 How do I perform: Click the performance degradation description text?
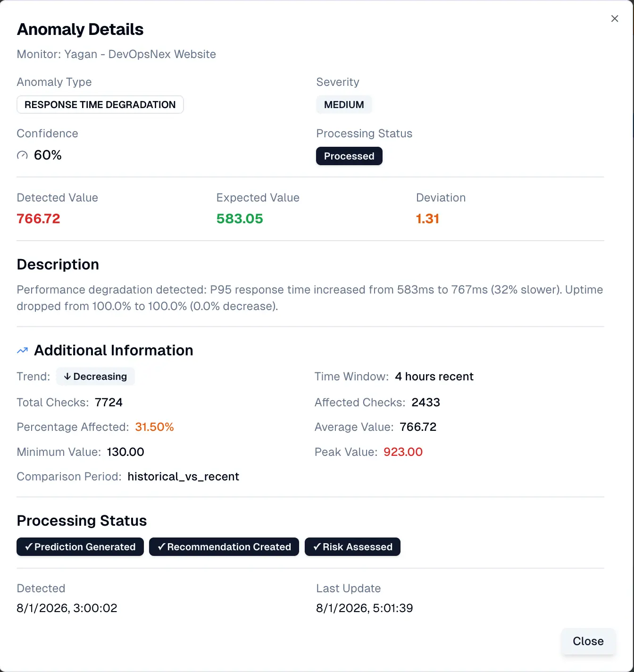pos(309,298)
